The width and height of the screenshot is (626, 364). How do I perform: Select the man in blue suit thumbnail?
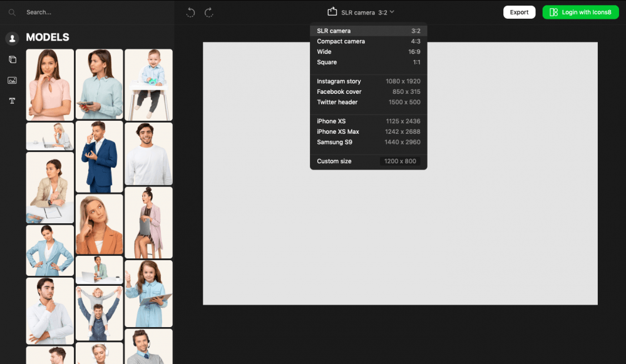pos(99,156)
